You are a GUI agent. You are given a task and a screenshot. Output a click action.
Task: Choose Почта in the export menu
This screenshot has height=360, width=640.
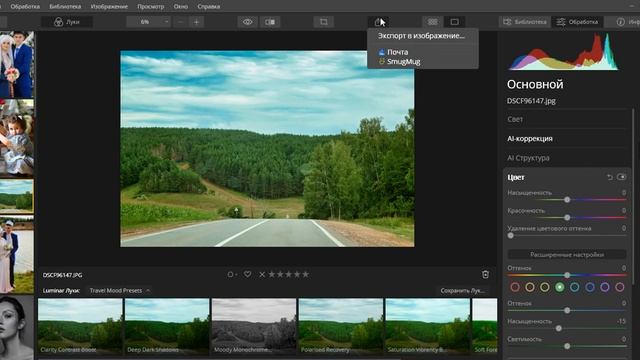[x=398, y=52]
